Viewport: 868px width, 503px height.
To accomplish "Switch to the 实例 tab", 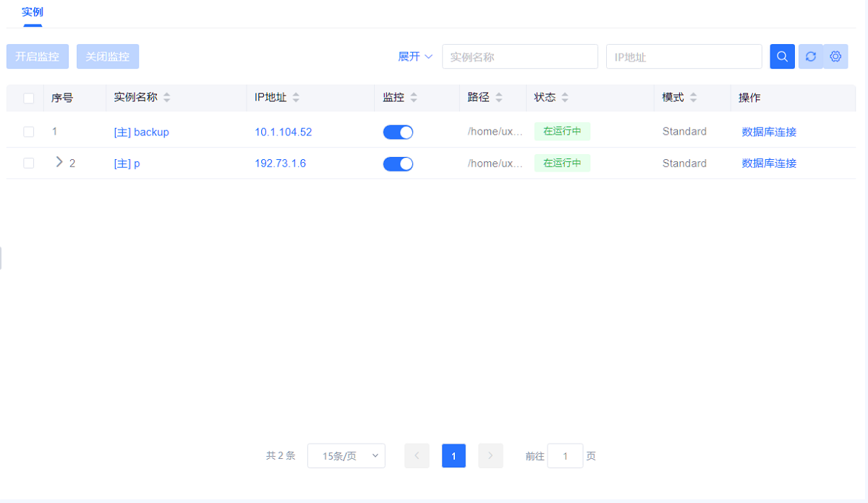I will pos(33,12).
